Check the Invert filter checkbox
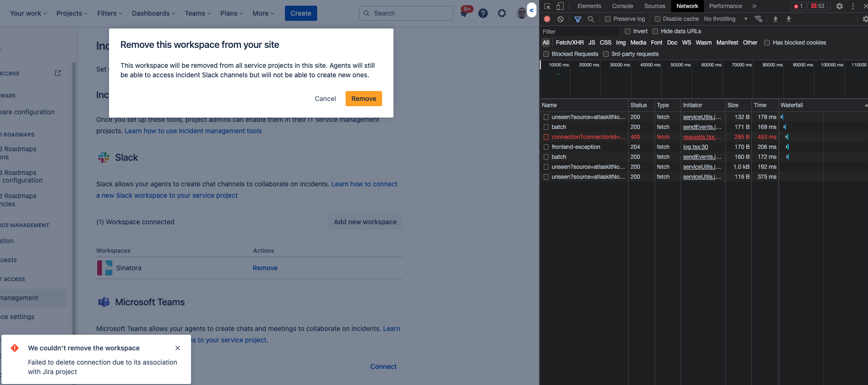868x385 pixels. (628, 31)
